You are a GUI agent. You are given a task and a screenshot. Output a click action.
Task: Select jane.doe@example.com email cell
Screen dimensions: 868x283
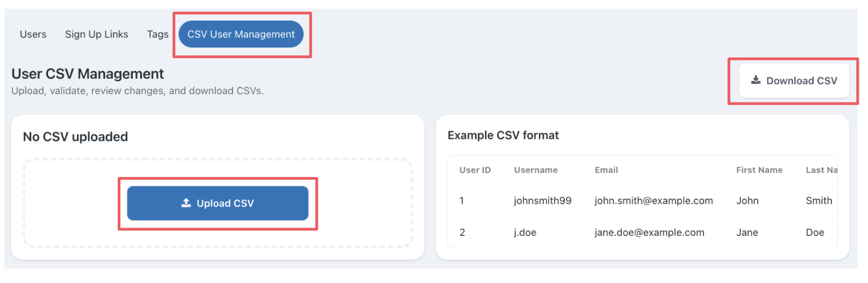click(x=649, y=233)
